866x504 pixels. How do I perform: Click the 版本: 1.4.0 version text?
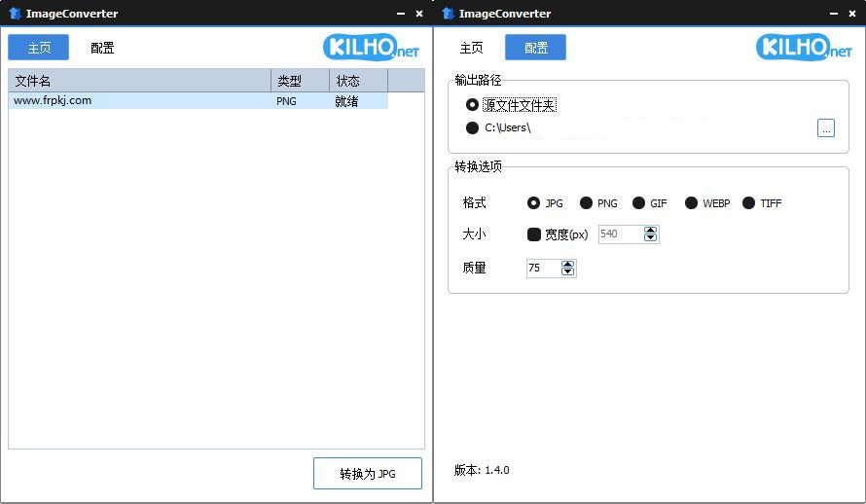coord(482,470)
